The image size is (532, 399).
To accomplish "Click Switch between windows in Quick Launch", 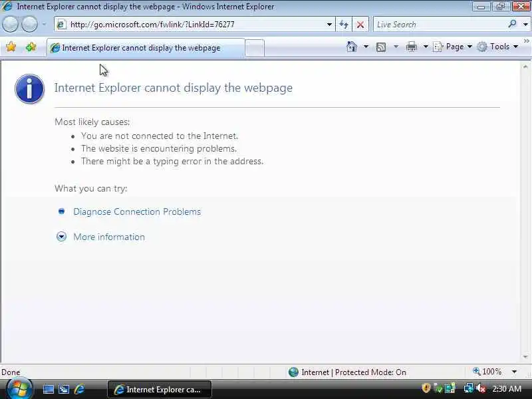I will coord(64,389).
